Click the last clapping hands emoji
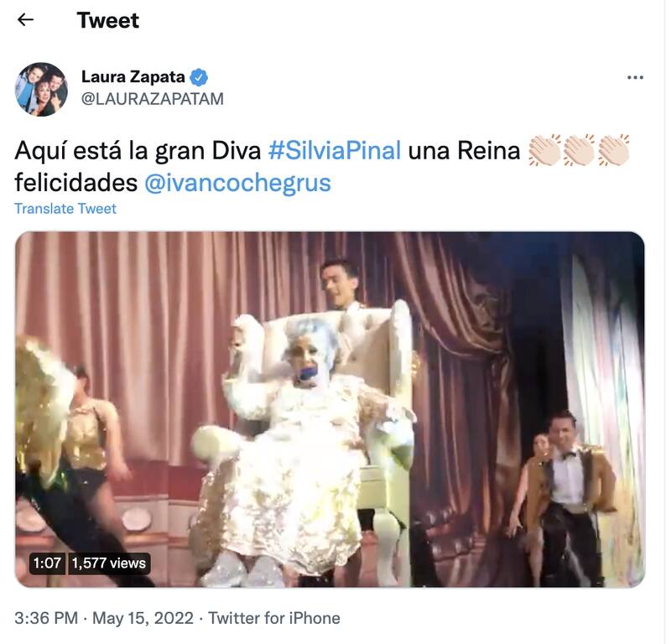Image resolution: width=671 pixels, height=644 pixels. tap(613, 151)
